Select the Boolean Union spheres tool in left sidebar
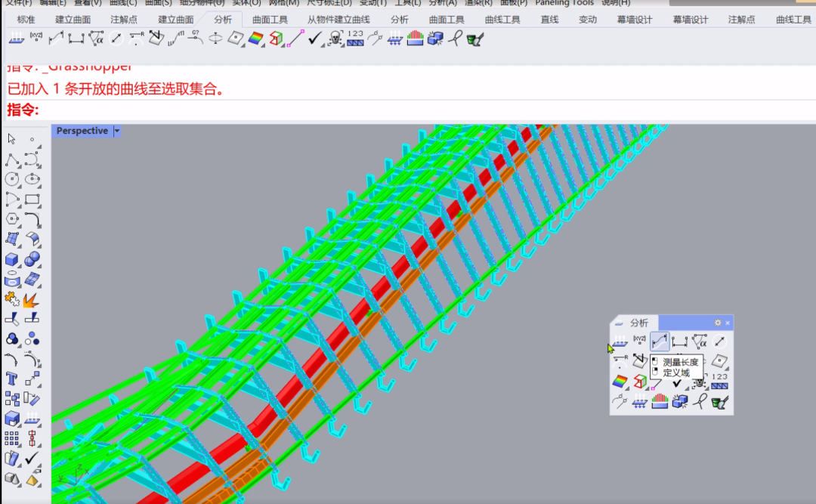 pyautogui.click(x=32, y=259)
